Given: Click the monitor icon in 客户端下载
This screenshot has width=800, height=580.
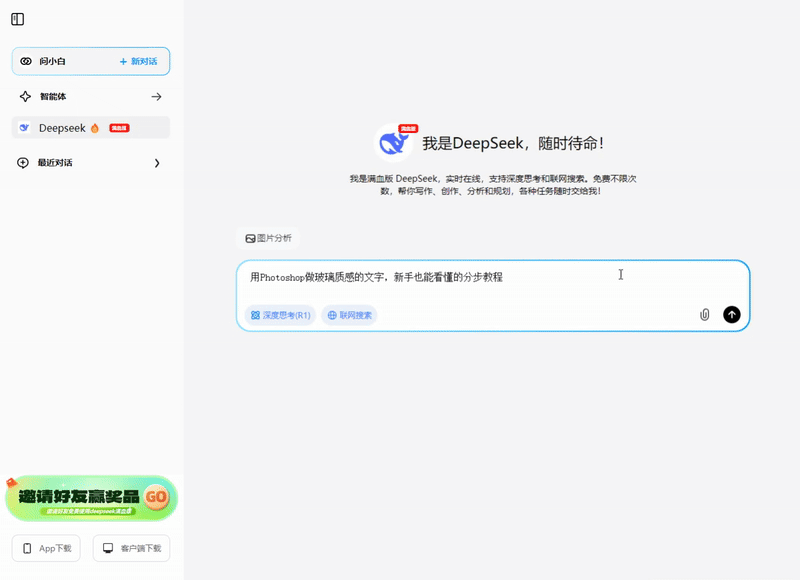Looking at the screenshot, I should (x=108, y=548).
